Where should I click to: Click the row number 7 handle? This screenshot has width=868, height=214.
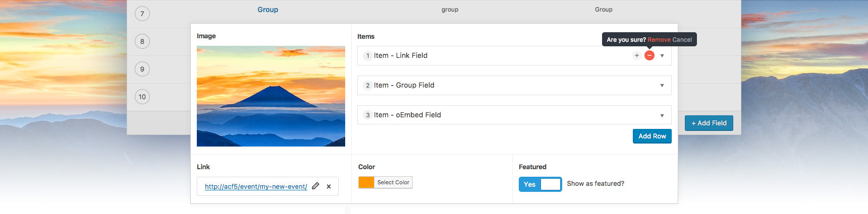142,14
